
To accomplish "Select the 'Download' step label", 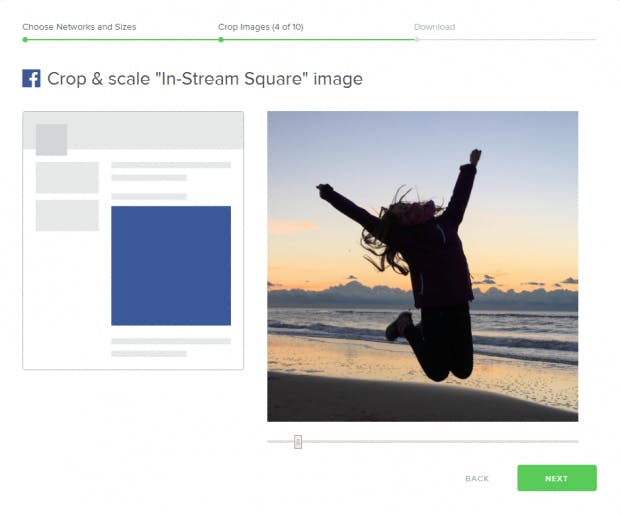I will pos(434,27).
